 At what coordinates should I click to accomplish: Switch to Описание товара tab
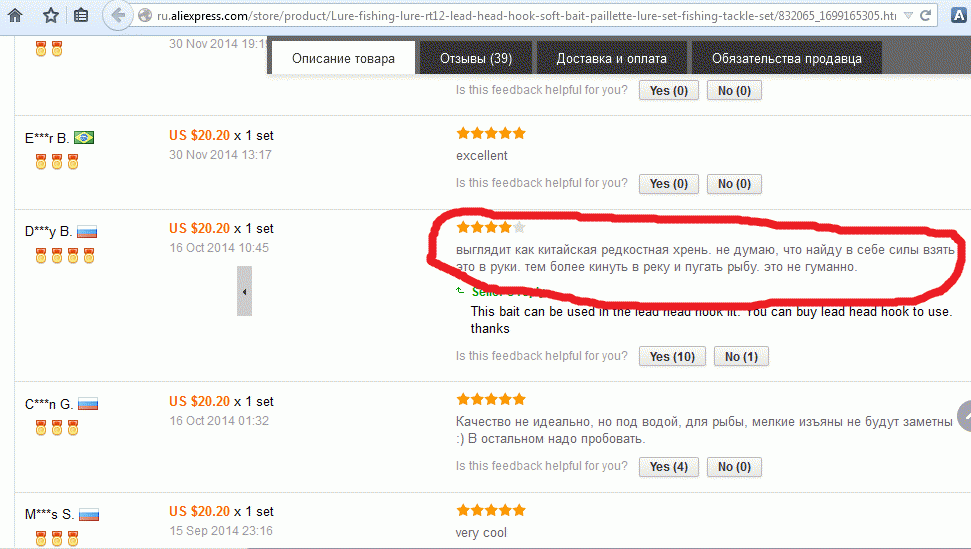343,58
